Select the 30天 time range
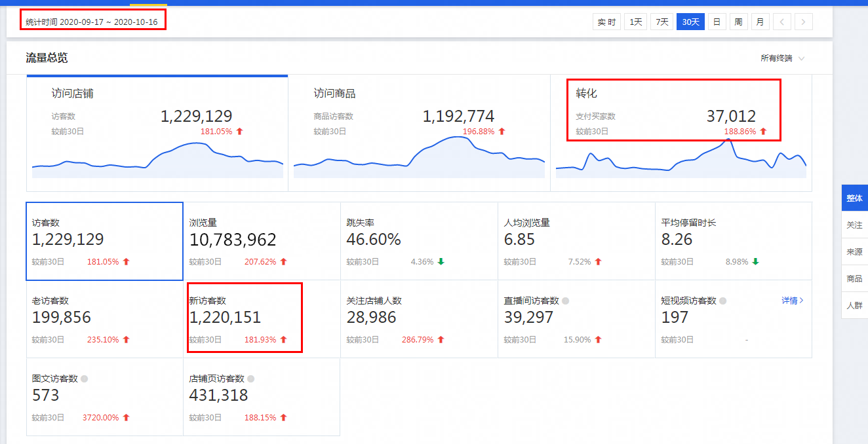Screen dimensions: 868x444 pos(690,22)
